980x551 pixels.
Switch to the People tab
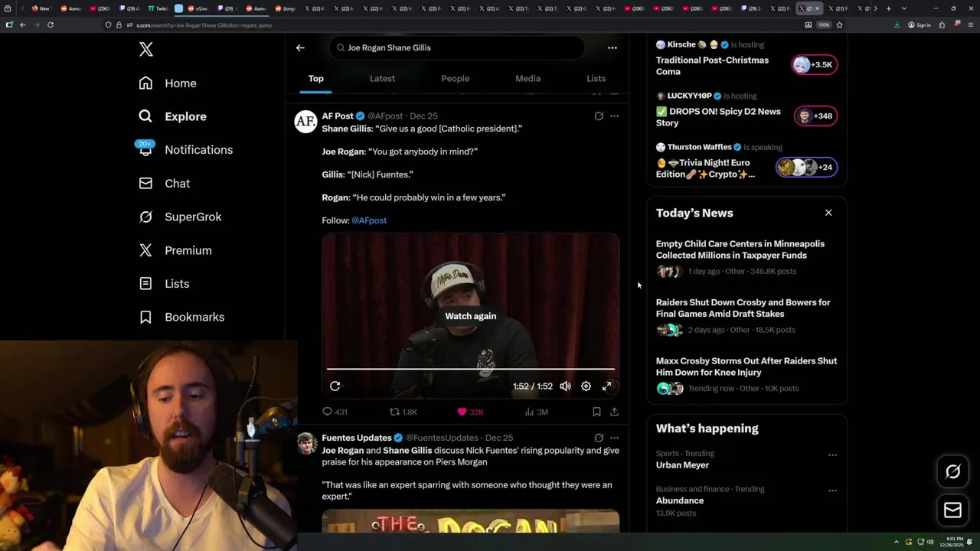coord(455,79)
